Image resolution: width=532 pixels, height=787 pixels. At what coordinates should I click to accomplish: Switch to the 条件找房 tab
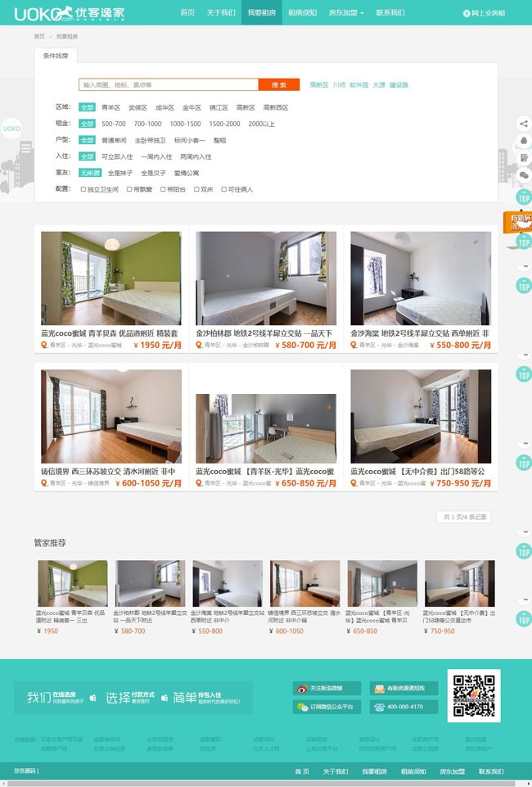tap(56, 55)
